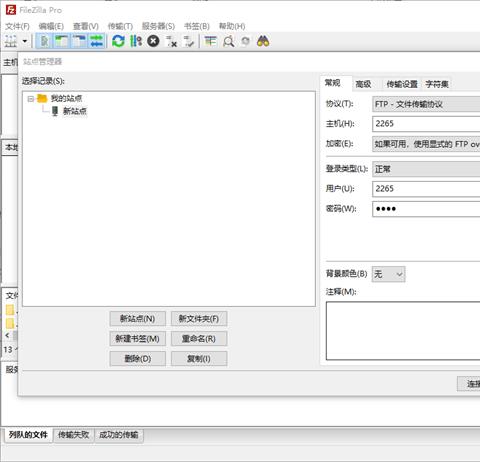Open the 登录类型 logon type dropdown

click(426, 169)
